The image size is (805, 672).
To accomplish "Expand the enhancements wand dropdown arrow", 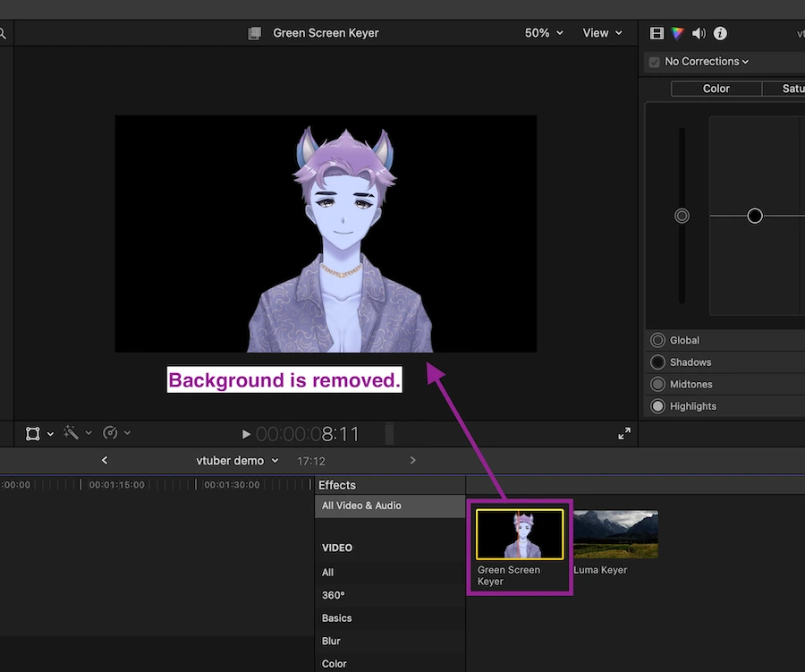I will (x=89, y=433).
